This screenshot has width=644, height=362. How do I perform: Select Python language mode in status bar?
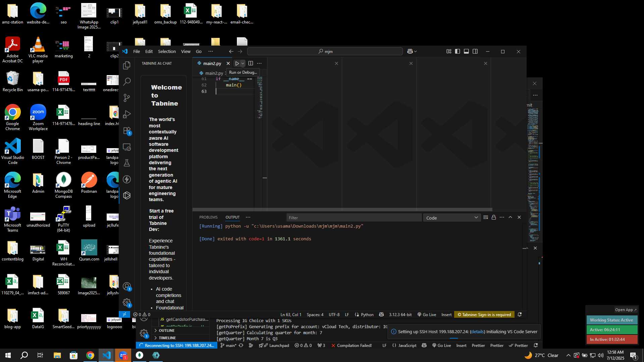(367, 314)
